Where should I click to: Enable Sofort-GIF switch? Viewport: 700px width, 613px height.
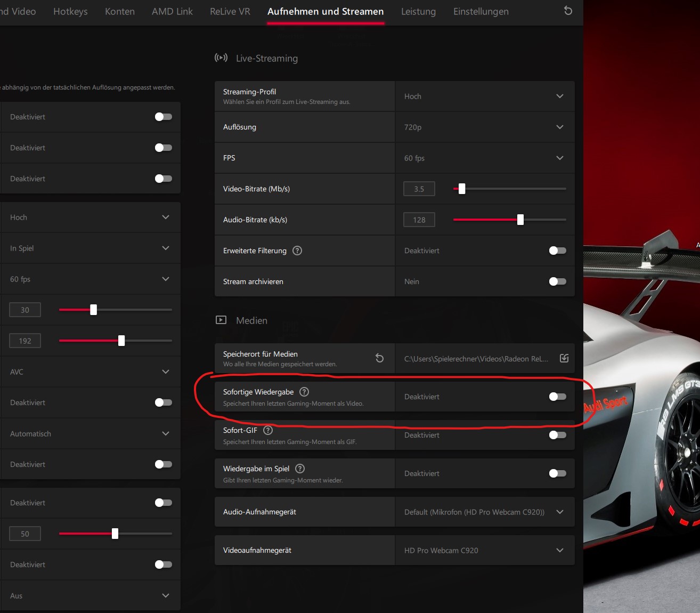pyautogui.click(x=558, y=435)
